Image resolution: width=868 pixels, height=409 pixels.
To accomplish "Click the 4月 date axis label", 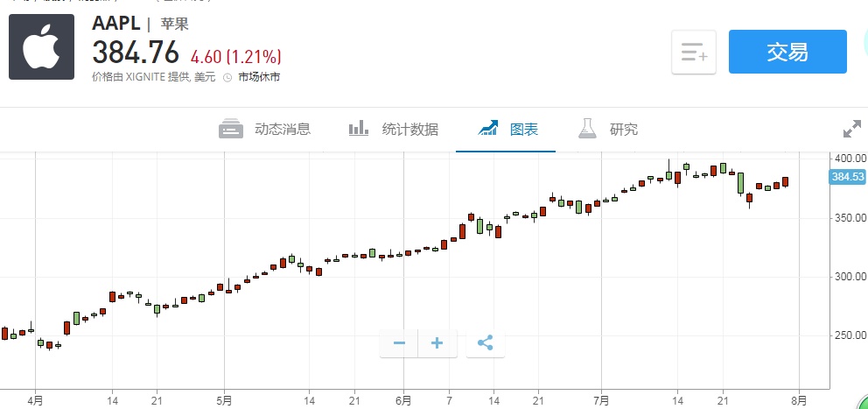I will pos(35,400).
